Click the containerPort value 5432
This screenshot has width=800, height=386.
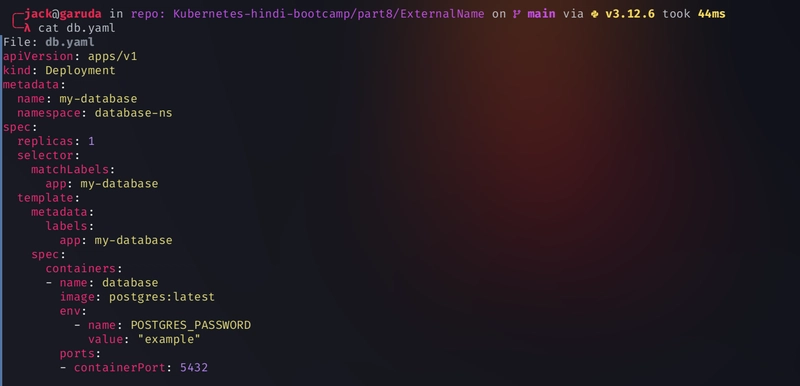193,368
